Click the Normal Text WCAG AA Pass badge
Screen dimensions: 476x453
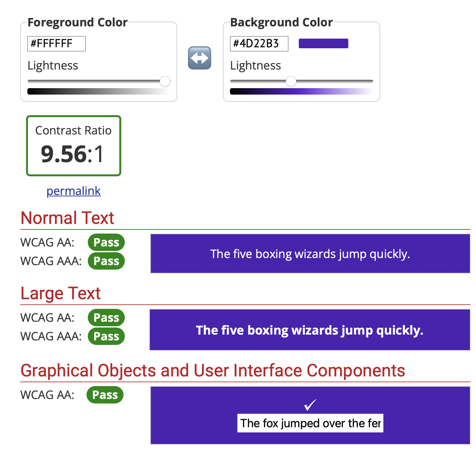pyautogui.click(x=106, y=242)
